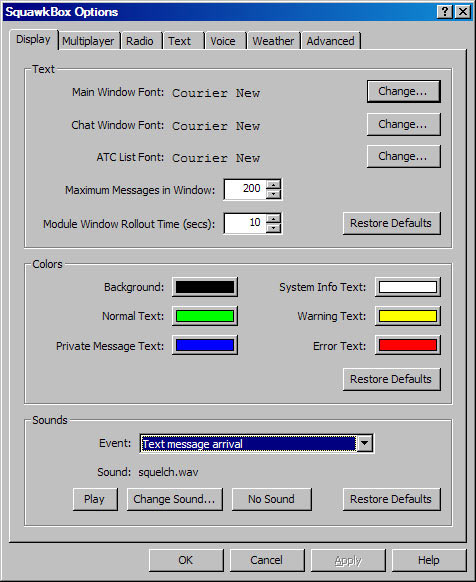Open the Multiplayer tab
The height and width of the screenshot is (582, 476).
tap(88, 41)
